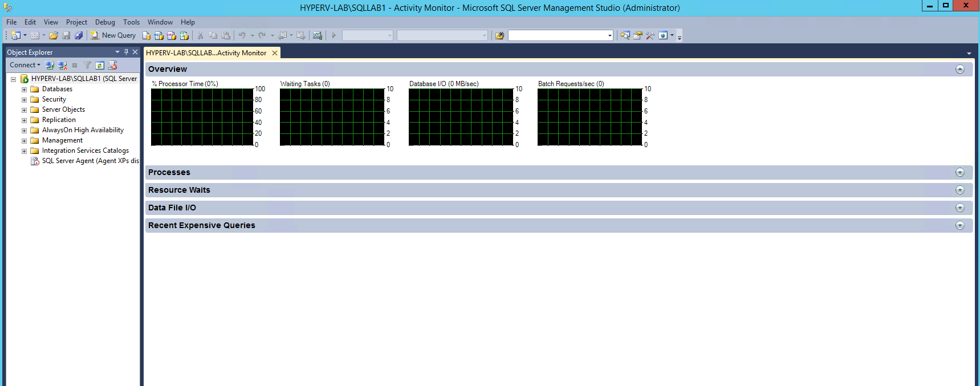Click the Save disk icon
The height and width of the screenshot is (386, 980).
click(x=66, y=35)
